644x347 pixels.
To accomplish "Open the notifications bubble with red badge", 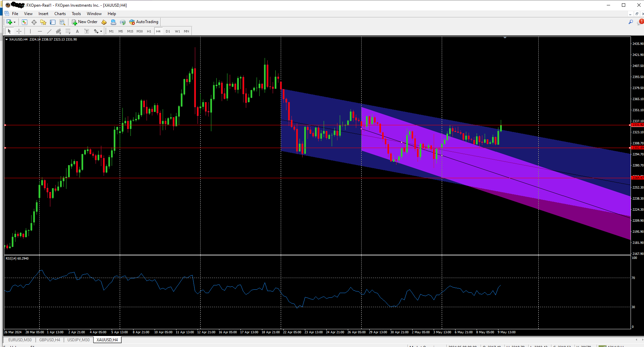I will pyautogui.click(x=640, y=22).
